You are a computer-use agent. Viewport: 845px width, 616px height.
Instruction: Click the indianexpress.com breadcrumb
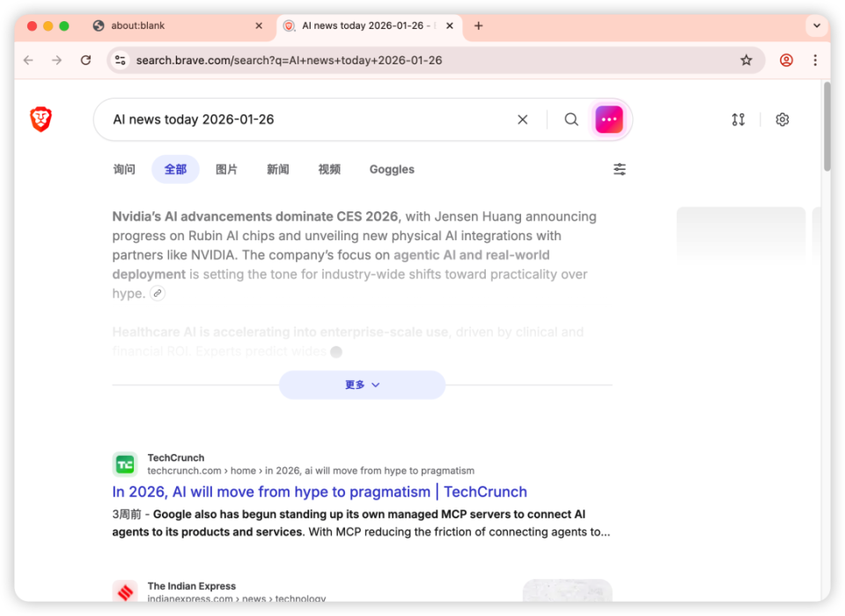[237, 598]
